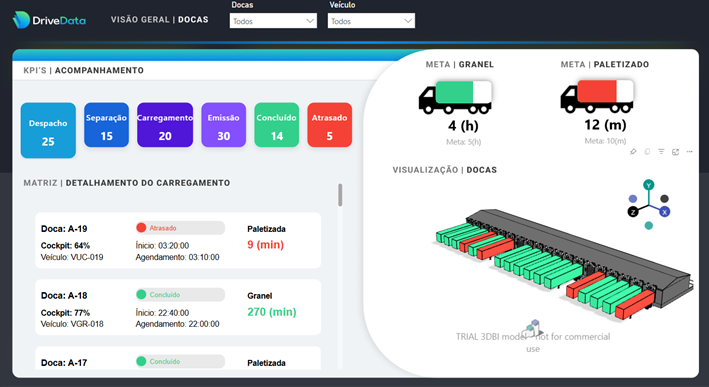Click Veículo: VGR-018 text
The width and height of the screenshot is (709, 387).
[x=72, y=324]
